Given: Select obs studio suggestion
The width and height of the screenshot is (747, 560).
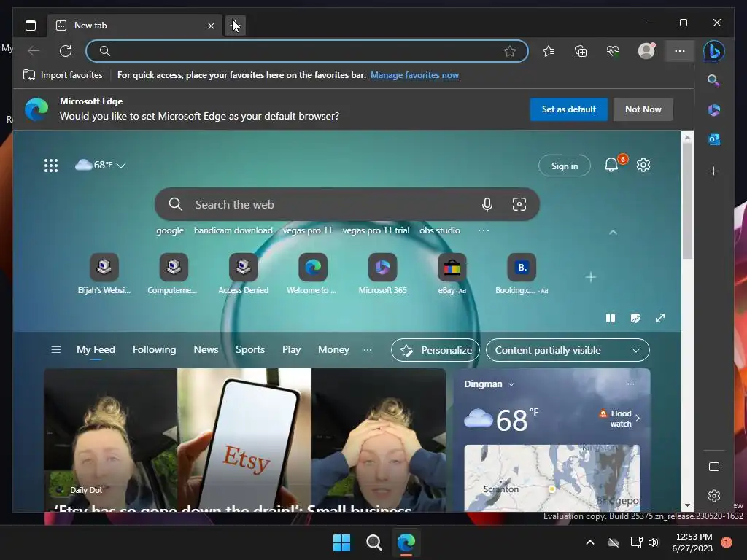Looking at the screenshot, I should point(440,230).
